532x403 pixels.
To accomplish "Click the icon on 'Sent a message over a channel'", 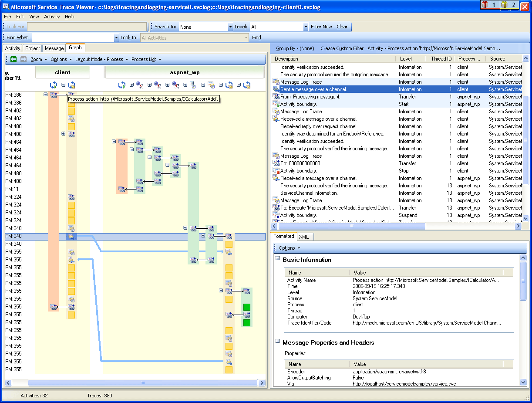I will [x=276, y=89].
